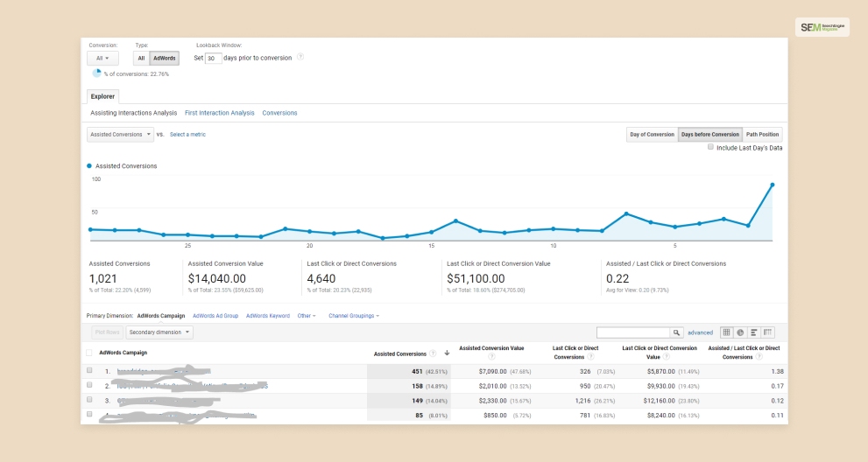
Task: Click the Assisted Conversions blue legend dot
Action: click(x=89, y=166)
